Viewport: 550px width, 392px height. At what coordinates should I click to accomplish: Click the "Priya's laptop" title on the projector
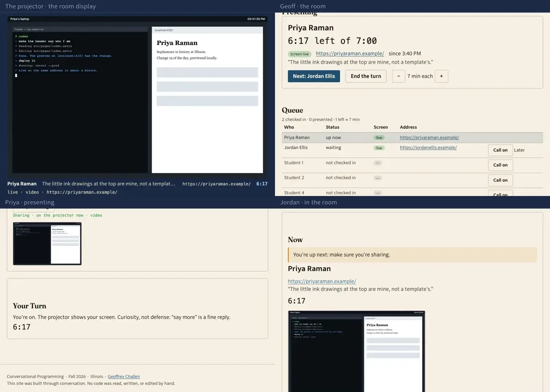click(19, 19)
